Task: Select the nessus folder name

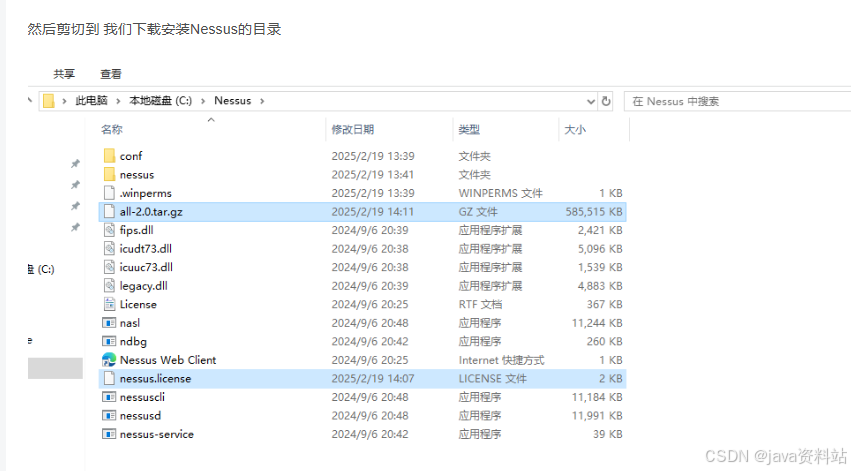Action: [137, 175]
